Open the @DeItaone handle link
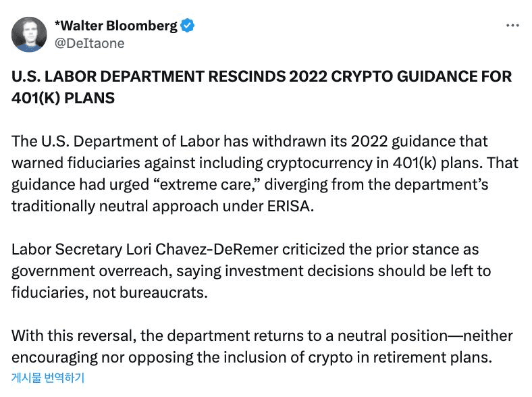Screen dimensions: 532x397 pyautogui.click(x=90, y=43)
